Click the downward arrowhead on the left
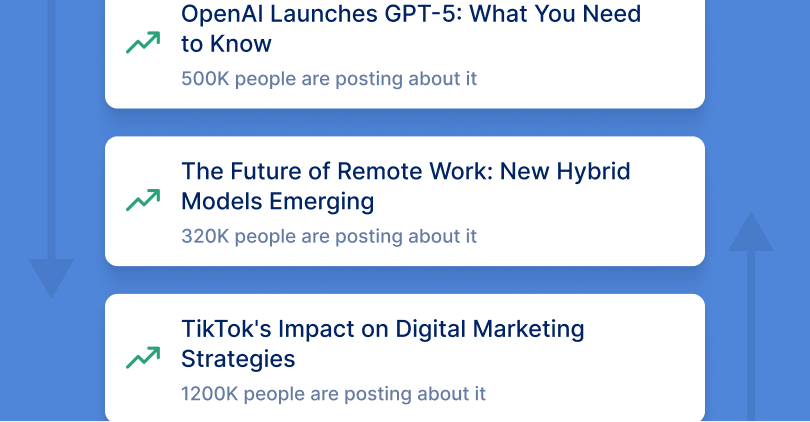The image size is (810, 422). coord(51,277)
